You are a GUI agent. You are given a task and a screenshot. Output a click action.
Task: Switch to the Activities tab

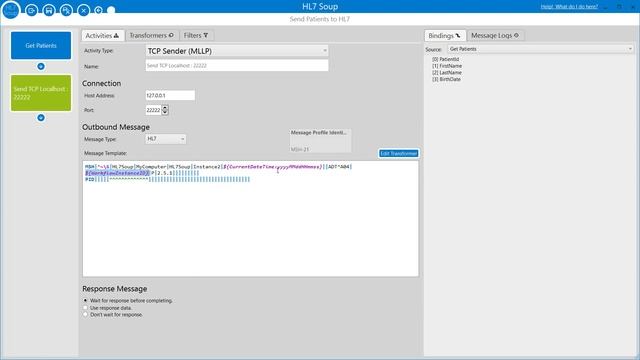[102, 36]
